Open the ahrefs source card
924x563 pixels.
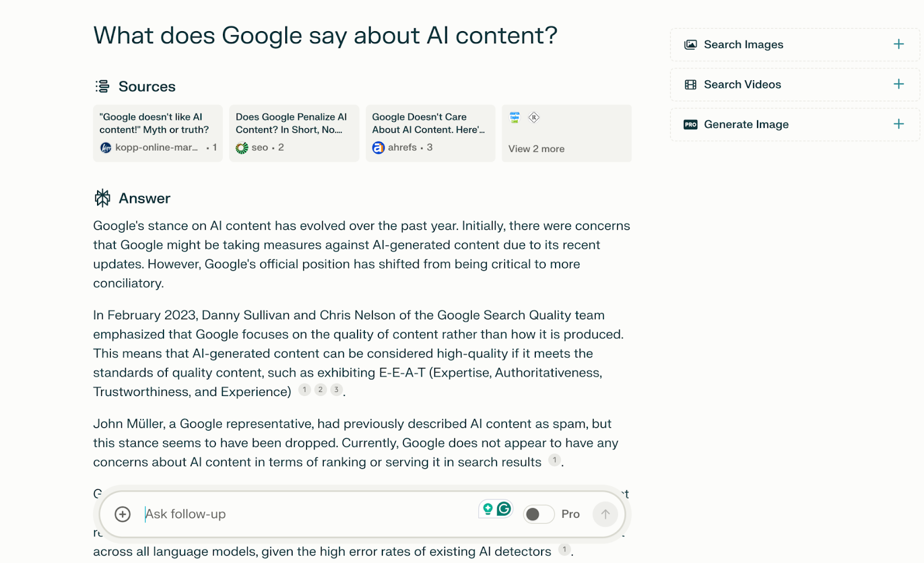pyautogui.click(x=430, y=133)
